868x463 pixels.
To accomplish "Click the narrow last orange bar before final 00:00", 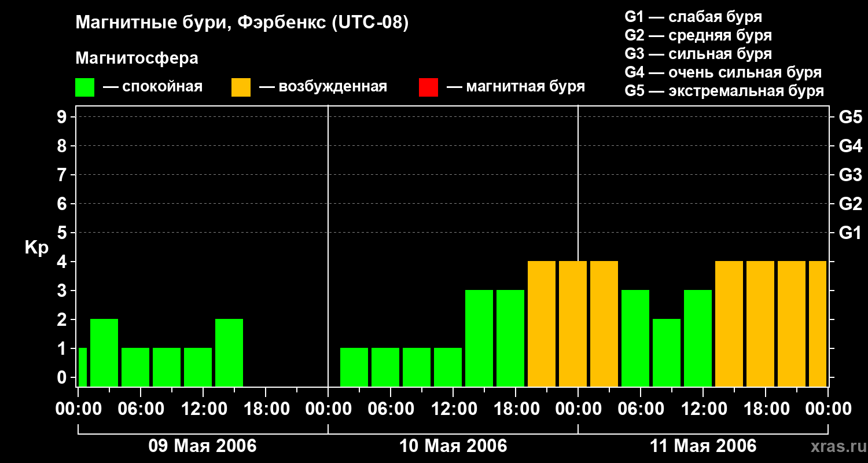I will (x=818, y=324).
